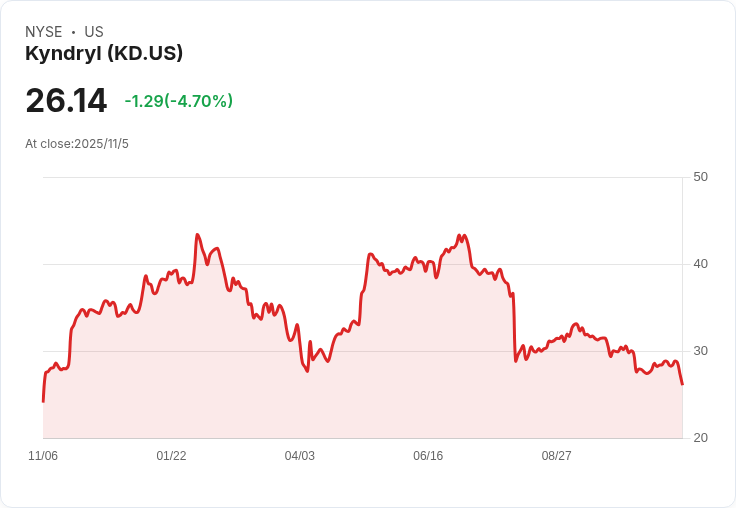Click the rightmost end of the price line
The height and width of the screenshot is (508, 736).
pyautogui.click(x=682, y=384)
